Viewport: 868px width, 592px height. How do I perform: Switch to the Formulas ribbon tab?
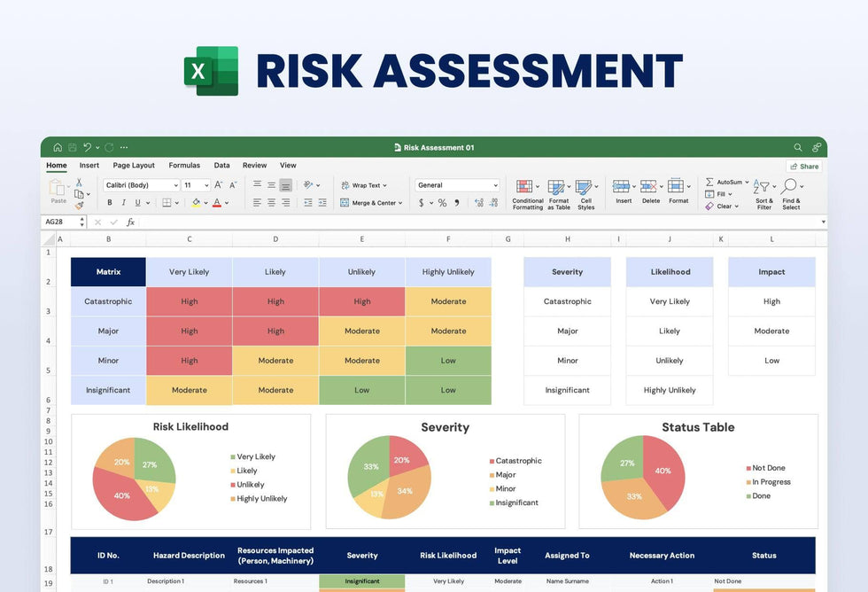pos(184,165)
